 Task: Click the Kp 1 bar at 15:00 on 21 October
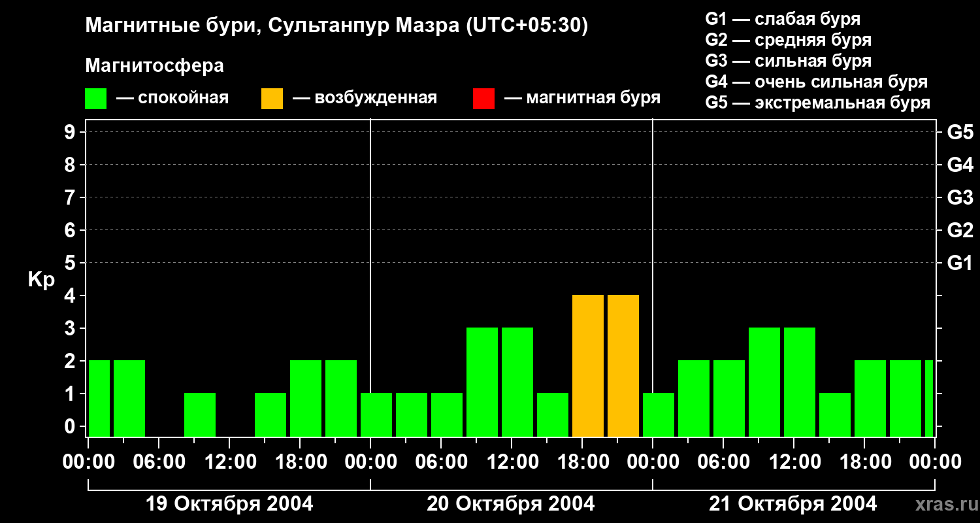(x=835, y=415)
